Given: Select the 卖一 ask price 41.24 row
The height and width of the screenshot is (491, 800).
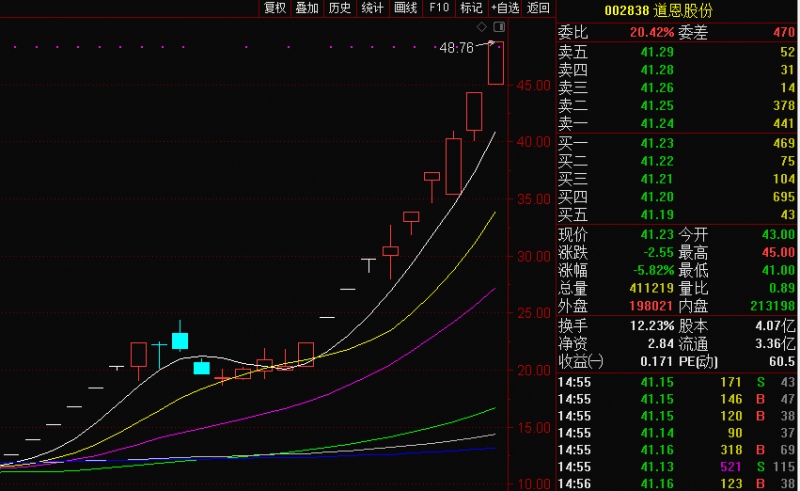Looking at the screenshot, I should (677, 123).
